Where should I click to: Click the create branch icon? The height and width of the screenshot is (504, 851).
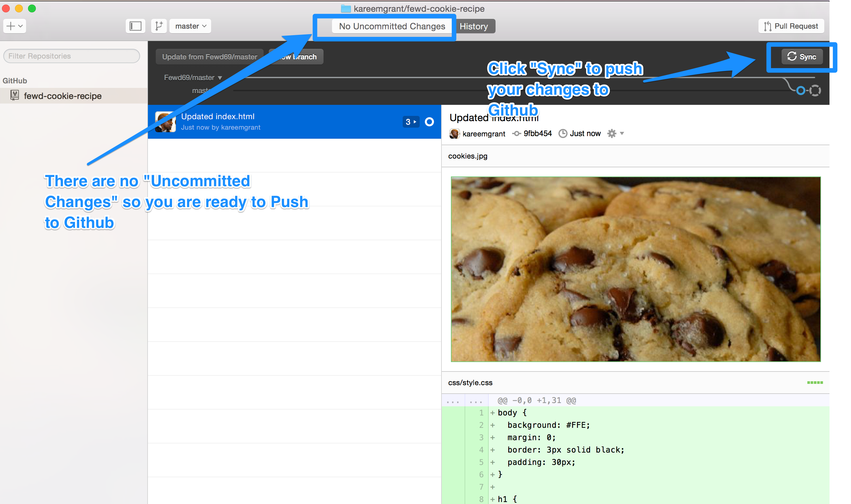159,26
